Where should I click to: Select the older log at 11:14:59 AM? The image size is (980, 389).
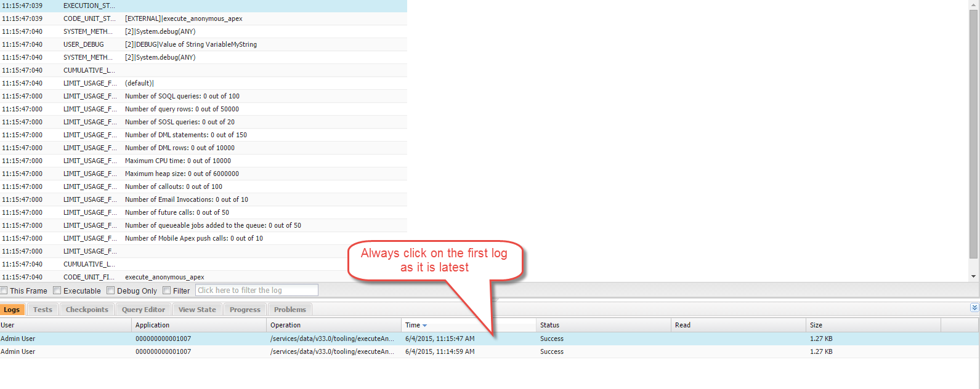pyautogui.click(x=439, y=351)
